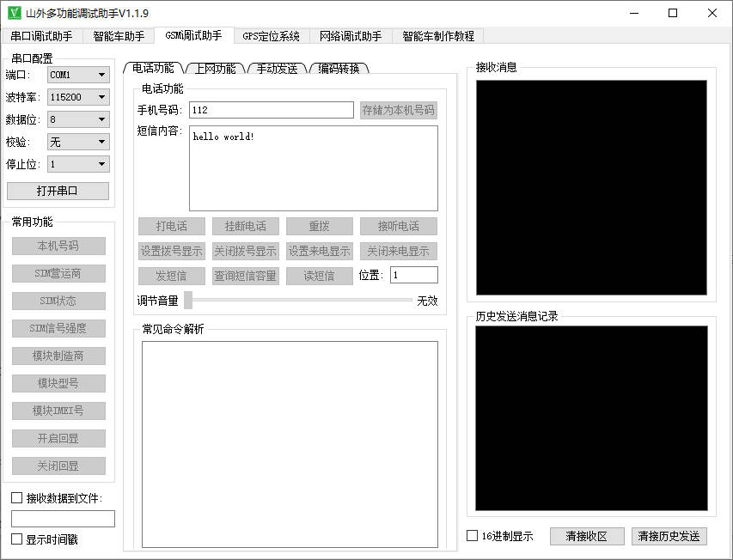The height and width of the screenshot is (560, 733).
Task: Enable 16进制显示 checkbox
Action: point(472,536)
